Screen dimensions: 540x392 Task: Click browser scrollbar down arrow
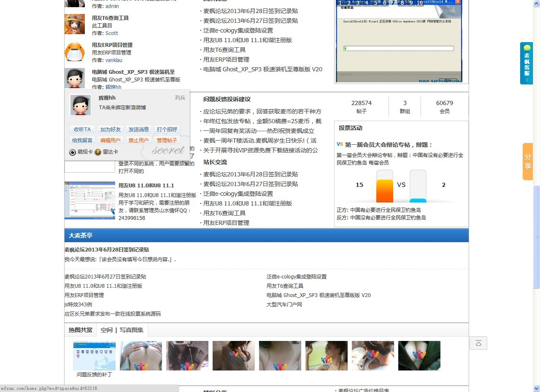536,388
